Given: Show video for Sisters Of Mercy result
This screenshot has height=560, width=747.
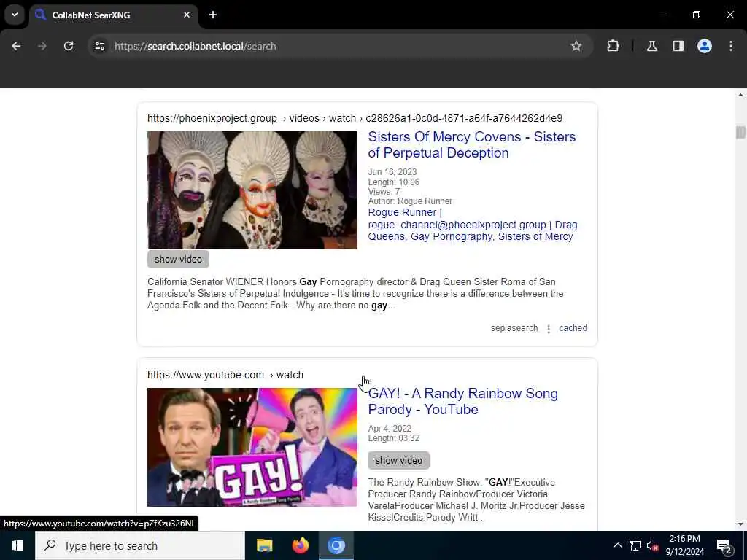Looking at the screenshot, I should tap(178, 259).
